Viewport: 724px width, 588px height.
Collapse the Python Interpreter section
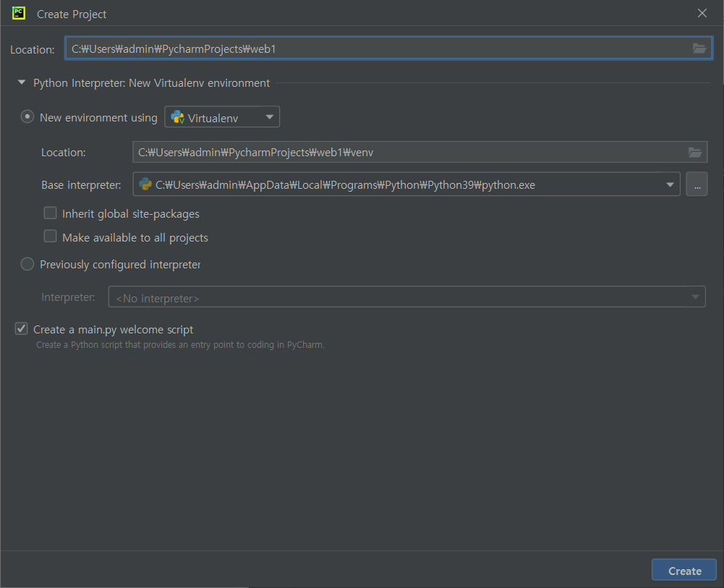21,82
